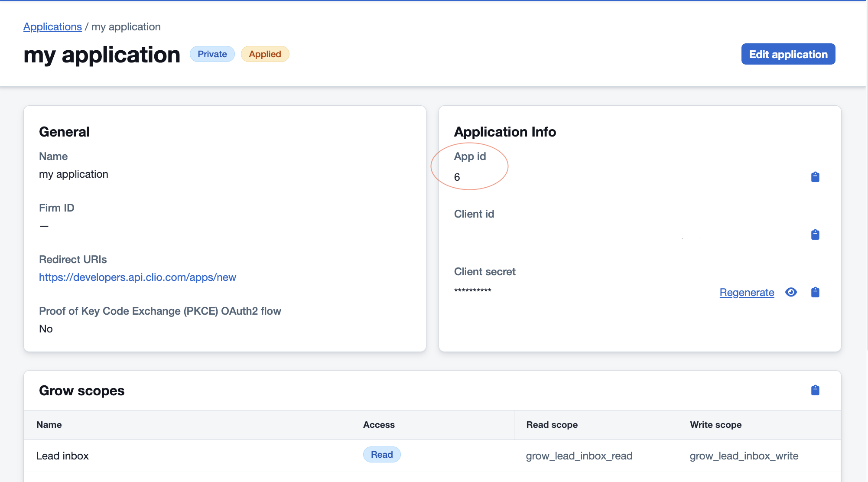The height and width of the screenshot is (482, 868).
Task: Select the grow_lead_inbox_write scope text
Action: tap(744, 456)
